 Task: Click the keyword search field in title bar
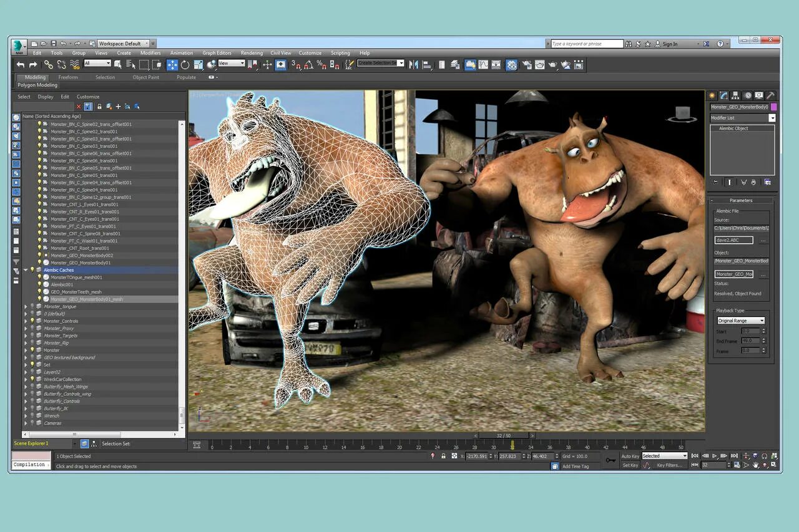[x=587, y=44]
